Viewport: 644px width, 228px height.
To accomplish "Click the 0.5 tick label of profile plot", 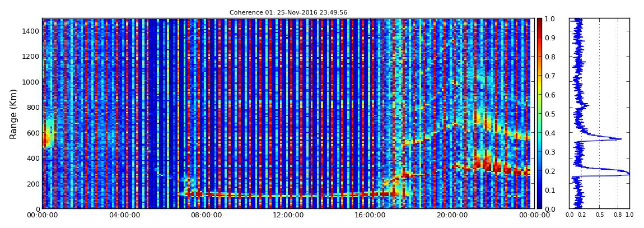I will tap(600, 215).
